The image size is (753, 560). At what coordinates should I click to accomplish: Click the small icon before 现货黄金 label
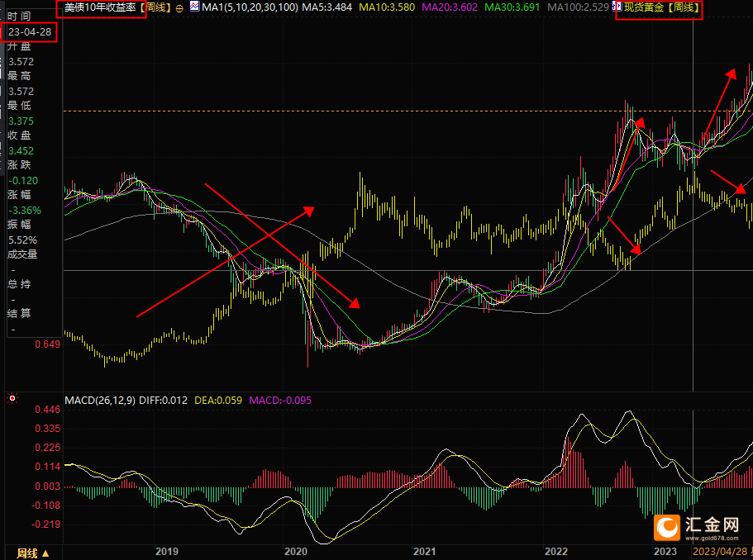[617, 7]
